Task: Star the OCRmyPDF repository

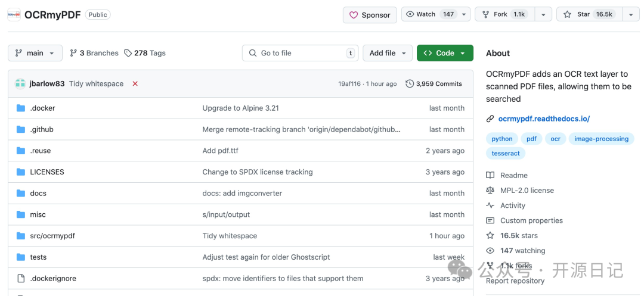Action: (589, 14)
